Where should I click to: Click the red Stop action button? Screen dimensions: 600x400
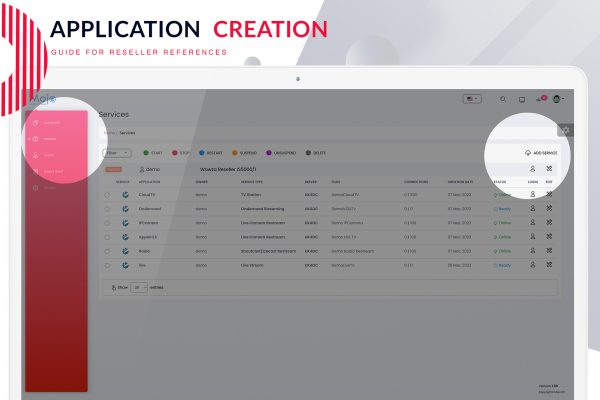pyautogui.click(x=180, y=153)
